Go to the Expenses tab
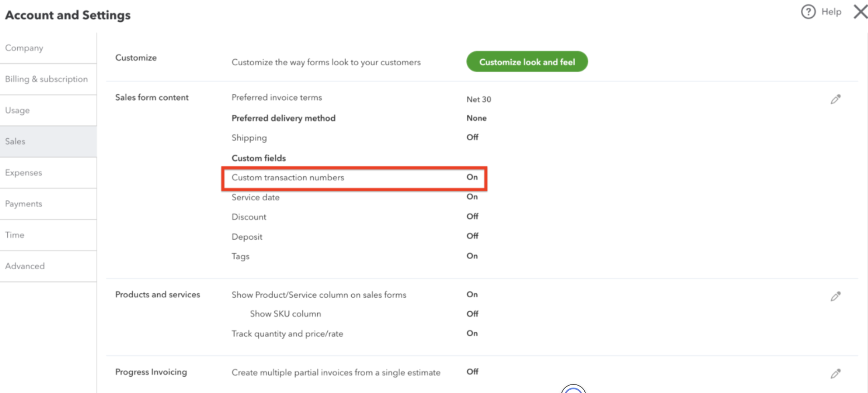 [x=48, y=173]
